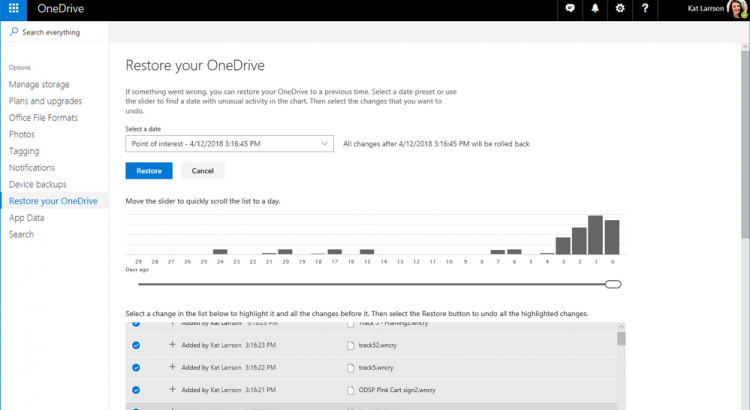
Task: Click the chart bar at day 15
Action: pos(367,252)
